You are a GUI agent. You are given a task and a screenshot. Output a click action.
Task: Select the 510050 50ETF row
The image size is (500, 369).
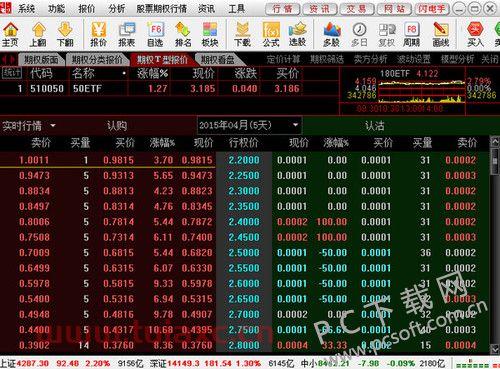click(151, 88)
